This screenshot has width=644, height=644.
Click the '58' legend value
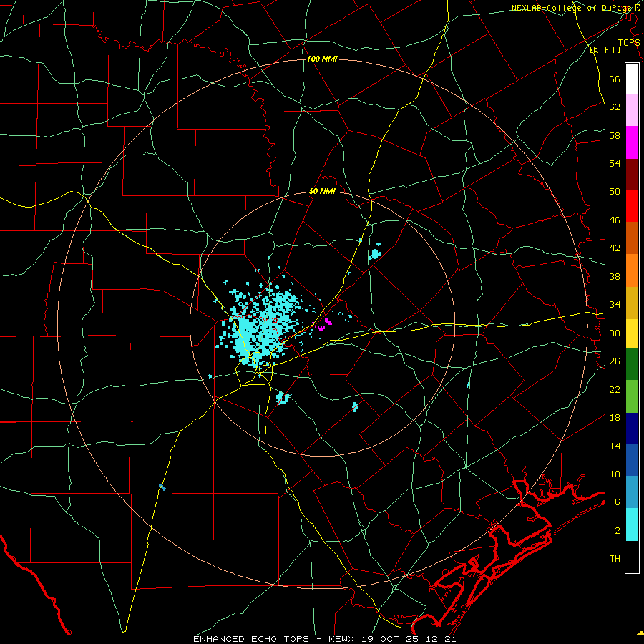(615, 135)
